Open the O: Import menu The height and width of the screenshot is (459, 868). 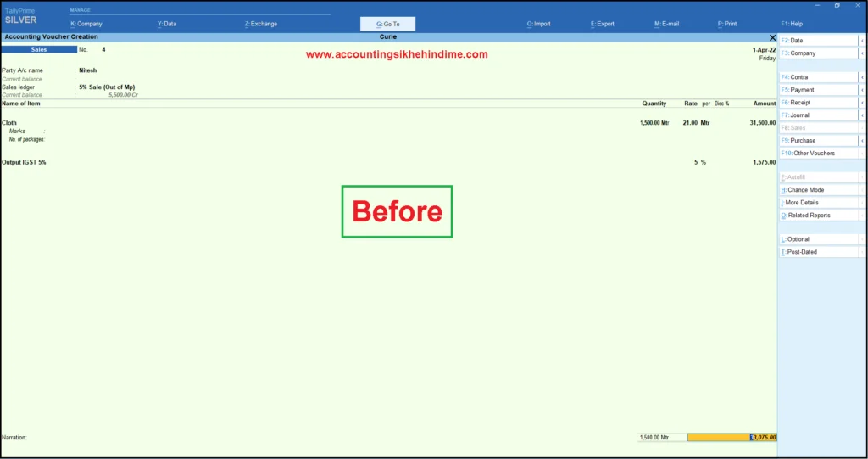(538, 24)
